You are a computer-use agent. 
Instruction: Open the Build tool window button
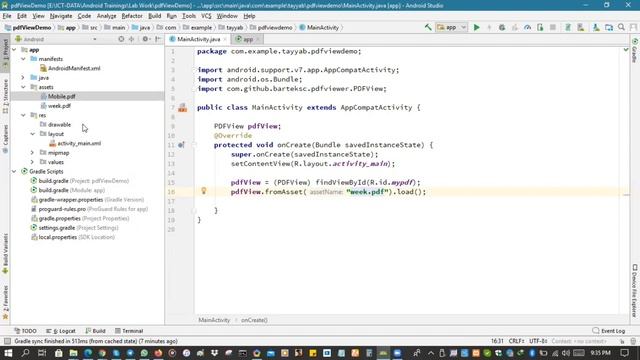tap(96, 331)
